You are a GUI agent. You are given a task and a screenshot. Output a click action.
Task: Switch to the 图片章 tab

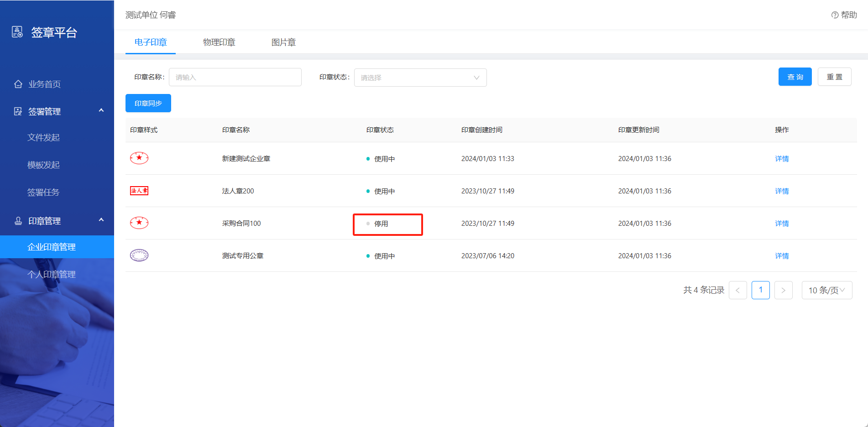coord(283,42)
